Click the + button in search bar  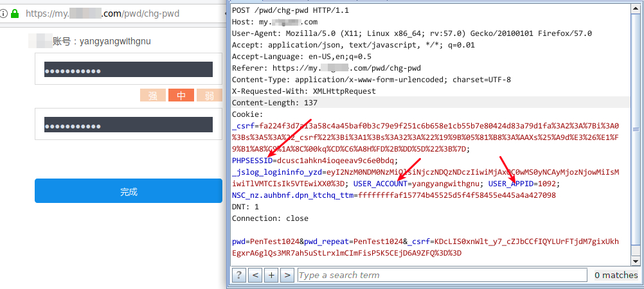(271, 275)
